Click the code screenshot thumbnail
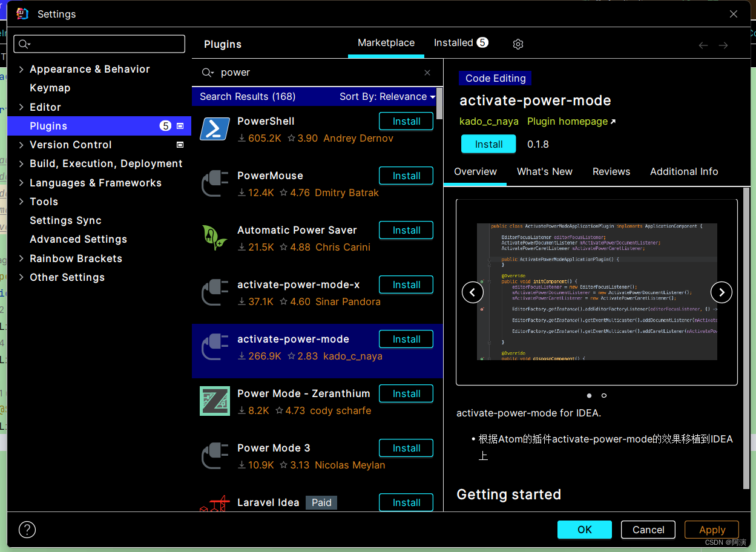 [597, 292]
